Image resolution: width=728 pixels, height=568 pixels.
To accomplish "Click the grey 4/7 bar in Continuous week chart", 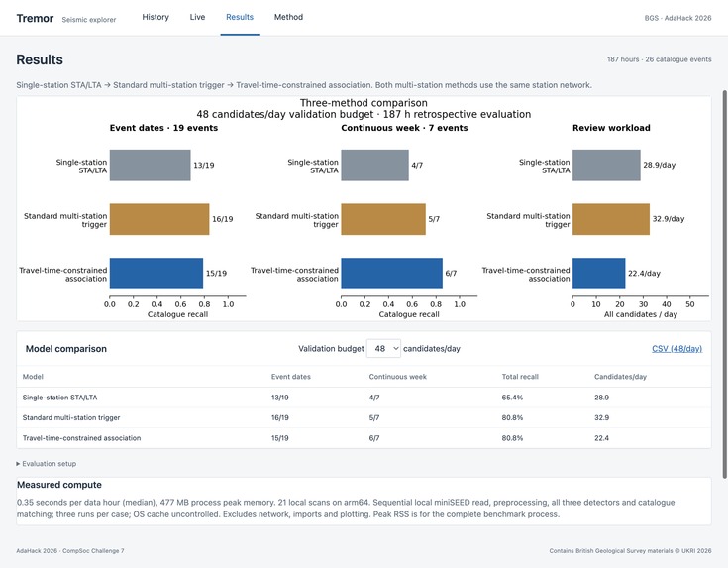I will click(x=375, y=165).
